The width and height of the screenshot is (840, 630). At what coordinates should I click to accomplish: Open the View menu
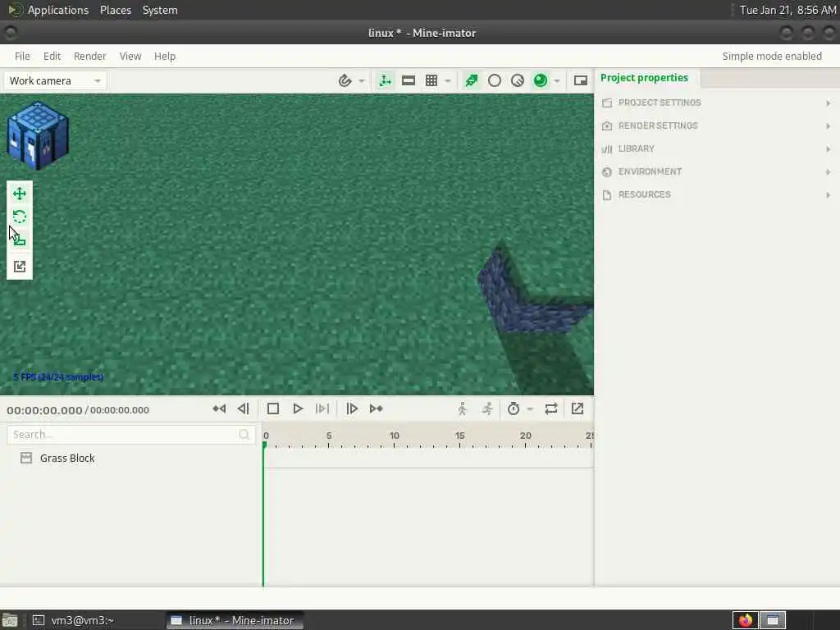130,57
